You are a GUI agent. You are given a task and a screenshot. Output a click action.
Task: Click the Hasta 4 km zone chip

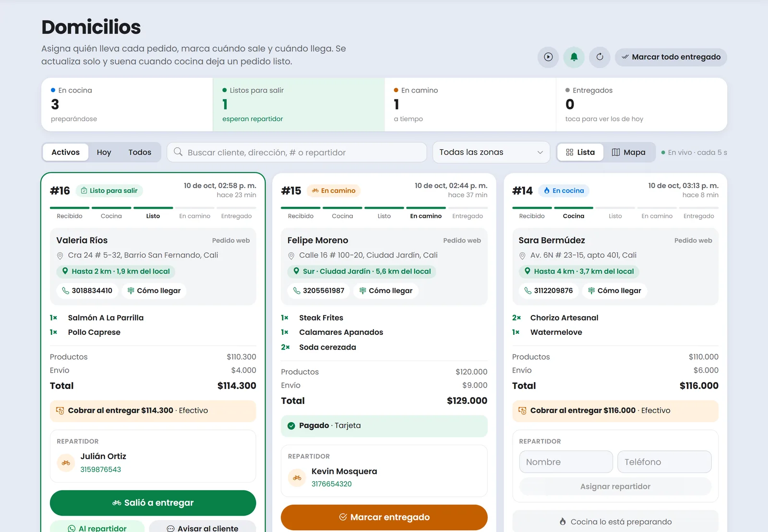[579, 272]
